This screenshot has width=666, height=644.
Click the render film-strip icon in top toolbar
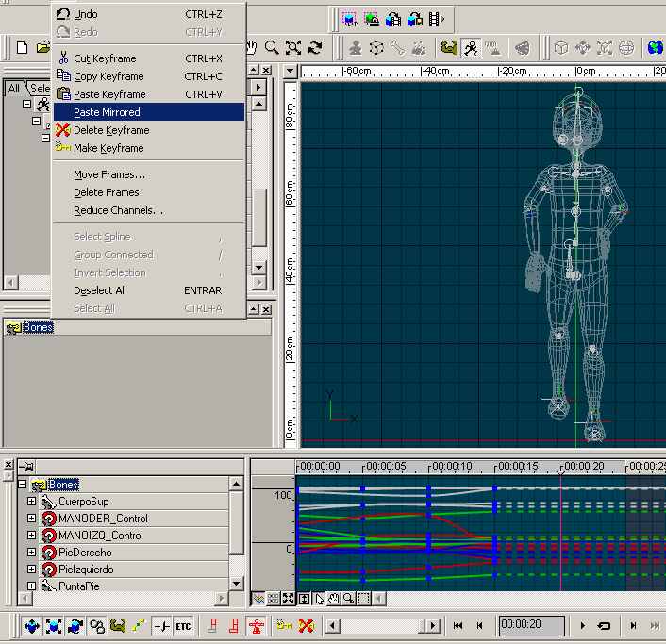[x=436, y=19]
